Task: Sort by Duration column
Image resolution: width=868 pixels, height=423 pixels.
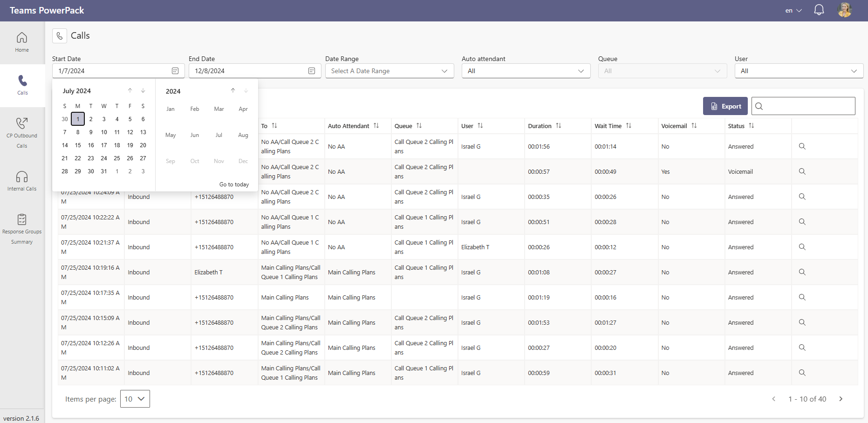Action: [558, 126]
